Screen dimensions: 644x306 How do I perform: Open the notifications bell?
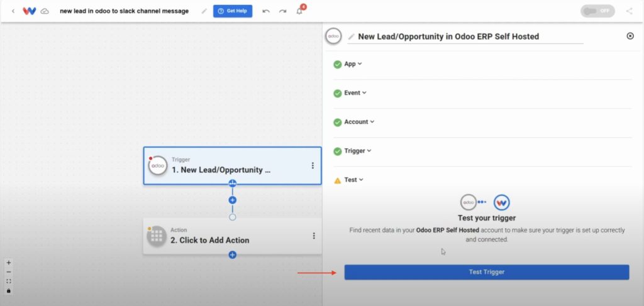pos(299,11)
